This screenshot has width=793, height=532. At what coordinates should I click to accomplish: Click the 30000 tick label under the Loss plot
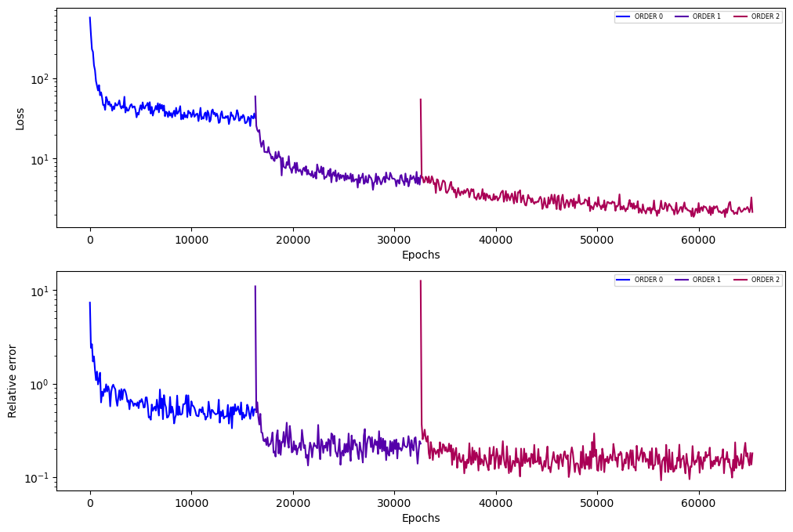[394, 241]
